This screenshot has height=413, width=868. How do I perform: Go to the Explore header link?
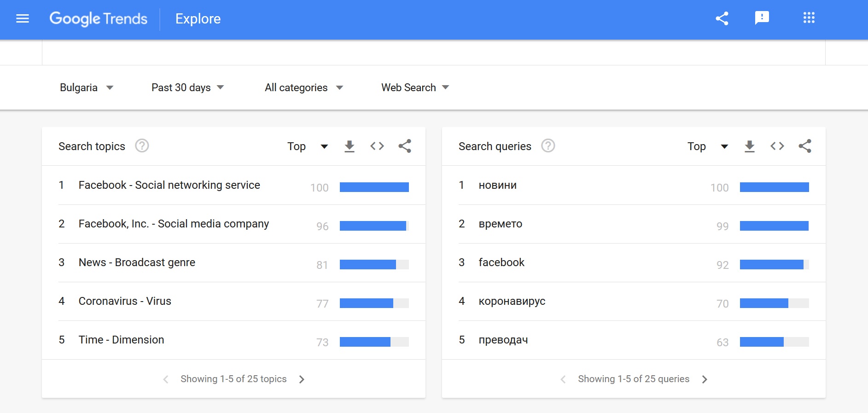pos(198,19)
